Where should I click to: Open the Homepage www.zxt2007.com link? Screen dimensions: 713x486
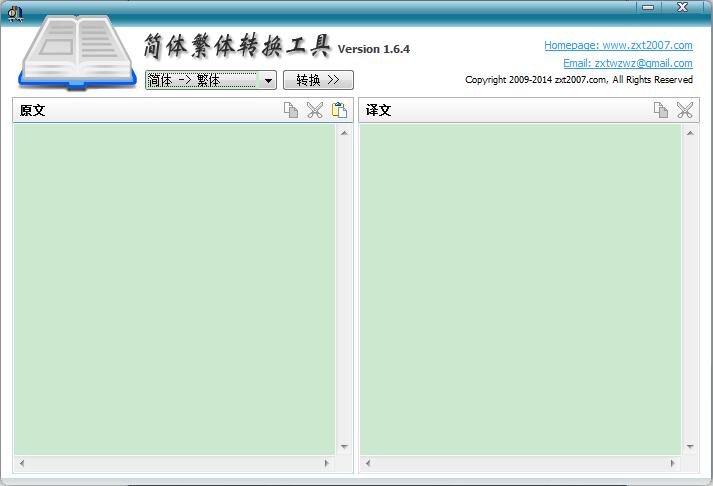point(618,45)
